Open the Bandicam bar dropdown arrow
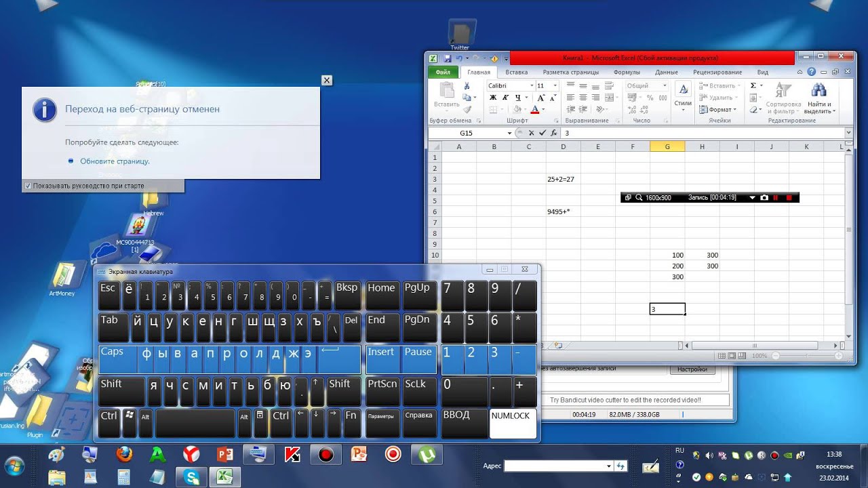This screenshot has height=488, width=868. [x=752, y=197]
